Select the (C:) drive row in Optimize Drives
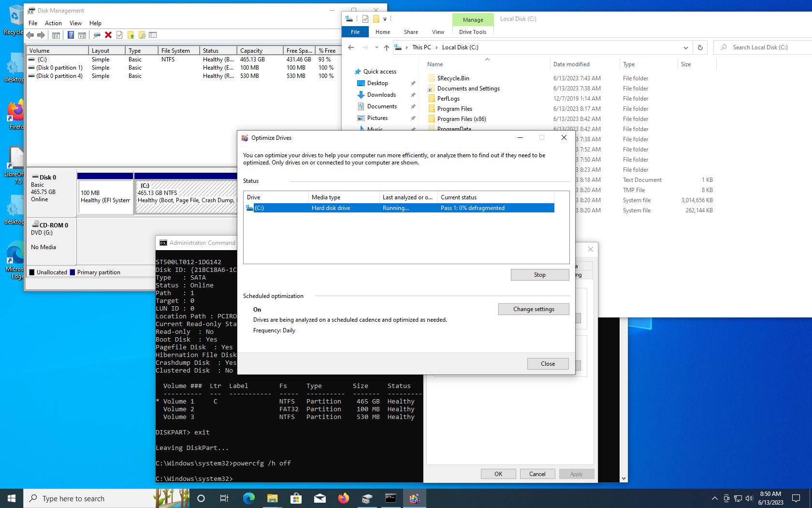Screen dimensions: 812x508 (398, 208)
